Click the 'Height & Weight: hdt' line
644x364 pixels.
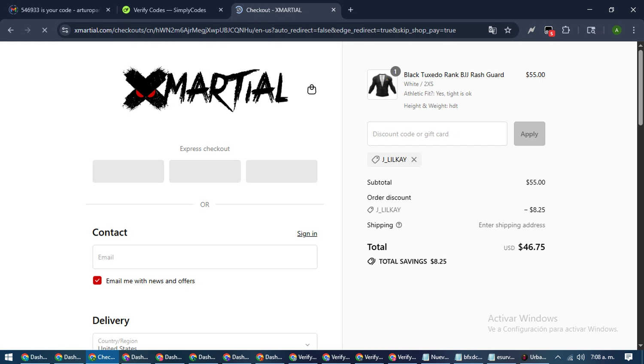click(x=431, y=106)
